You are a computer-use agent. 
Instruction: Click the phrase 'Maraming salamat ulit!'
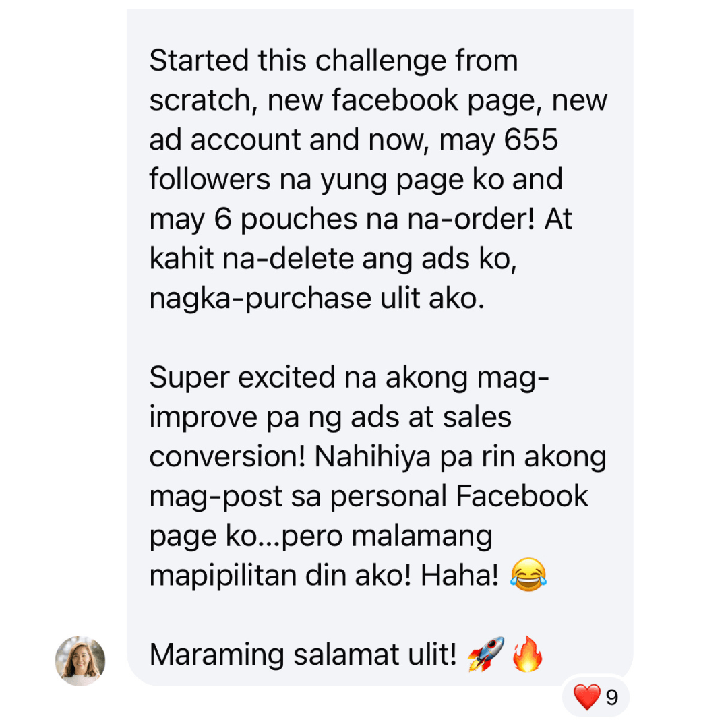click(303, 655)
